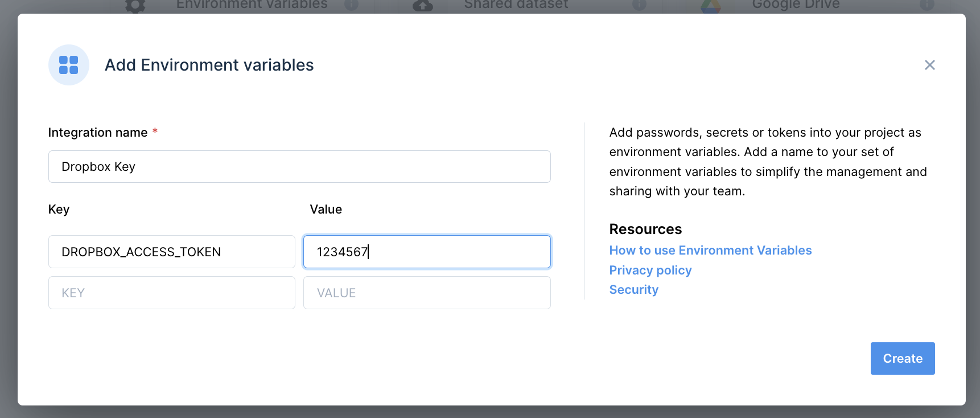Select the Shared dataset label behind the dialog
Screen dimensions: 980x418
[x=516, y=5]
